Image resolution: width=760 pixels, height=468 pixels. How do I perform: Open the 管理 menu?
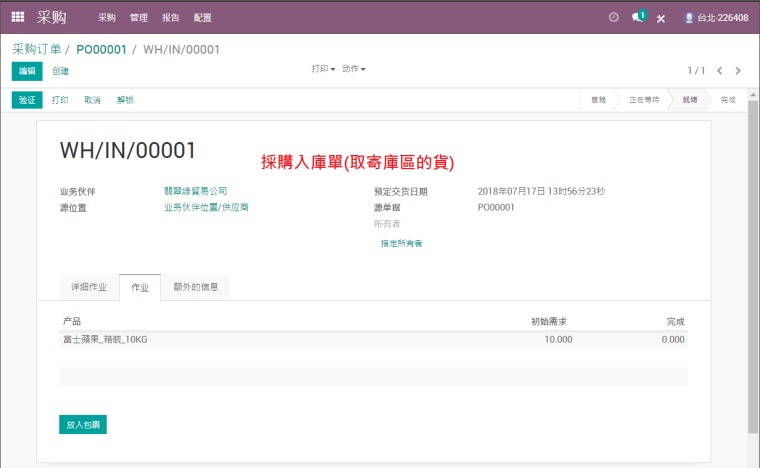(x=139, y=18)
